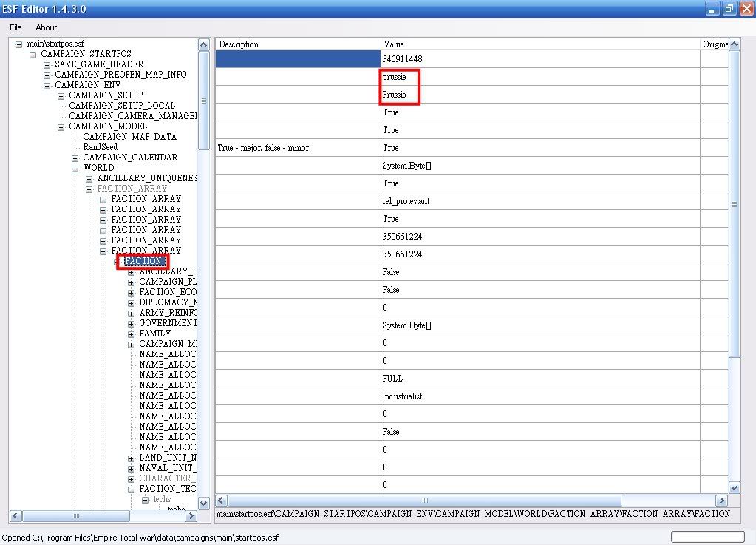This screenshot has height=545, width=756.
Task: Expand the CAMPAIGN_PREOPEN_MAP_INFO node
Action: [x=47, y=75]
